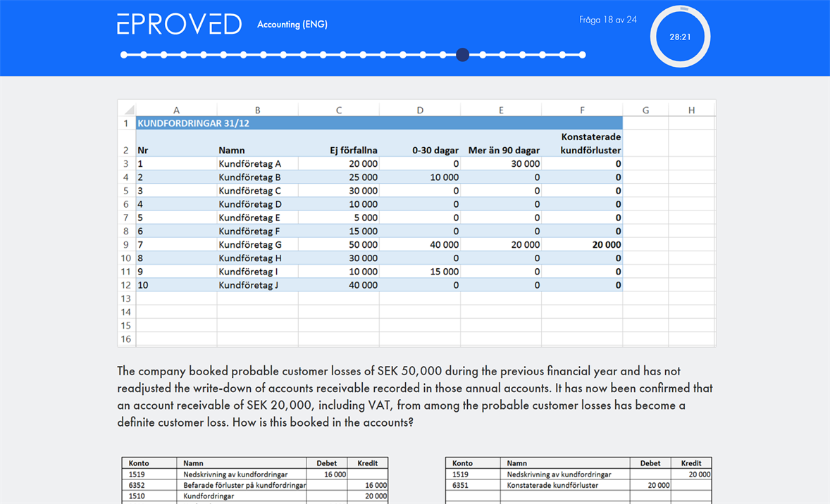Select column F header in the spreadsheet
Screen dimensions: 830x504
582,110
